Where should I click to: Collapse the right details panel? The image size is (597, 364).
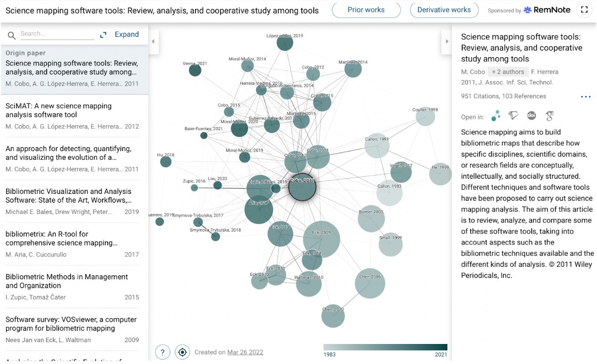pos(447,41)
